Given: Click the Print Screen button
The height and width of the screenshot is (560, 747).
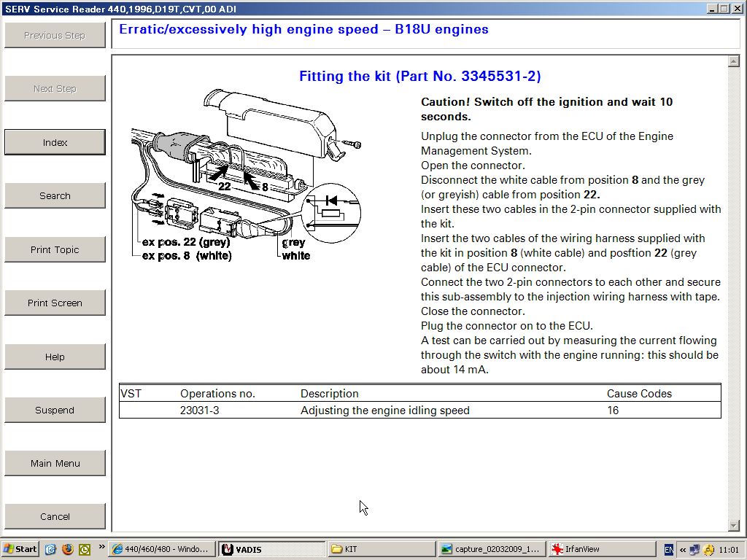Looking at the screenshot, I should pos(55,303).
